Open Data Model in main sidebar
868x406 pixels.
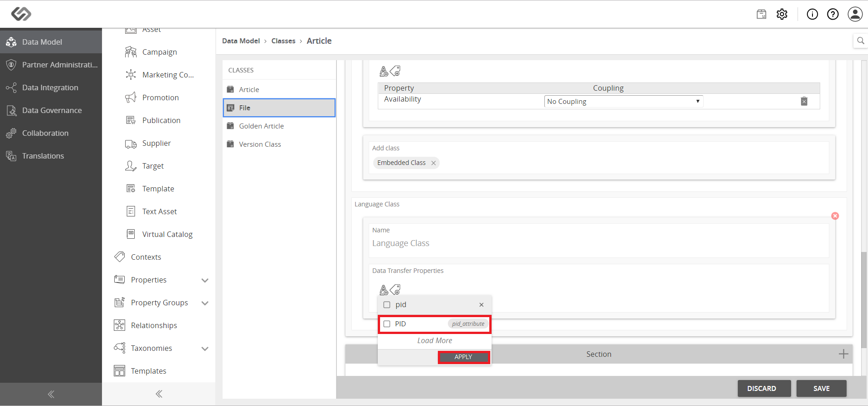point(51,42)
